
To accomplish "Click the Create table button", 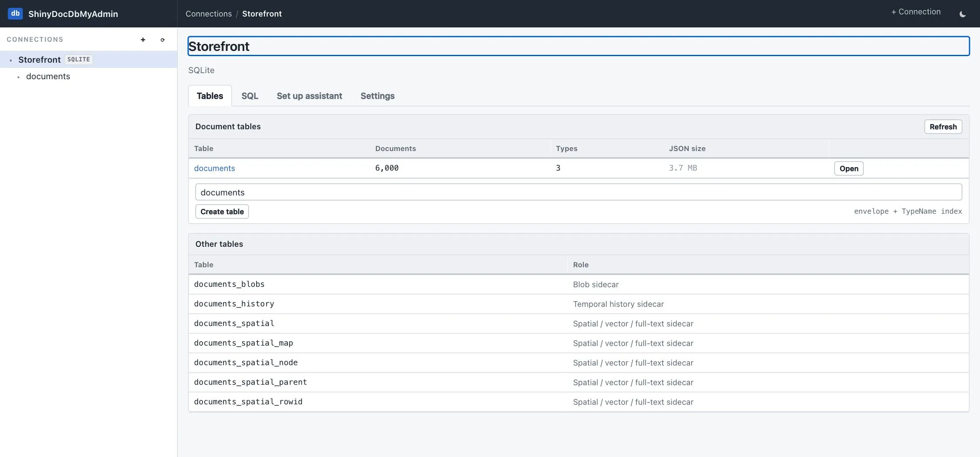I will click(x=222, y=212).
